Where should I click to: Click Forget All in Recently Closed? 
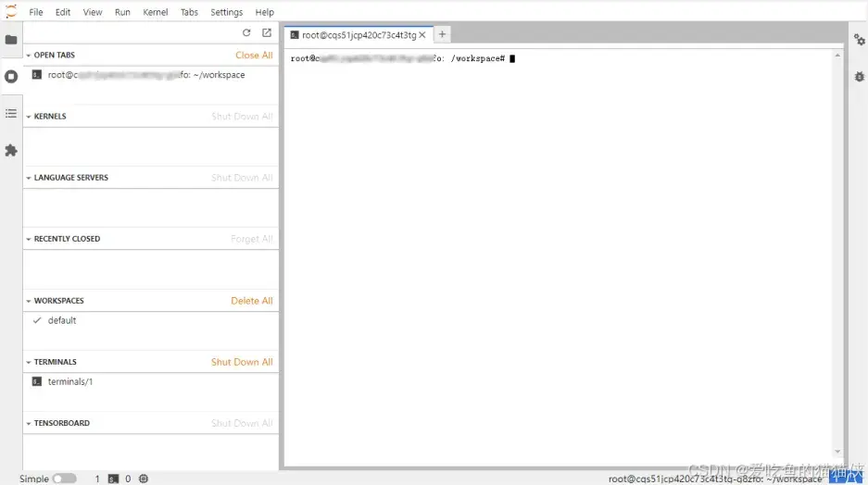tap(252, 239)
